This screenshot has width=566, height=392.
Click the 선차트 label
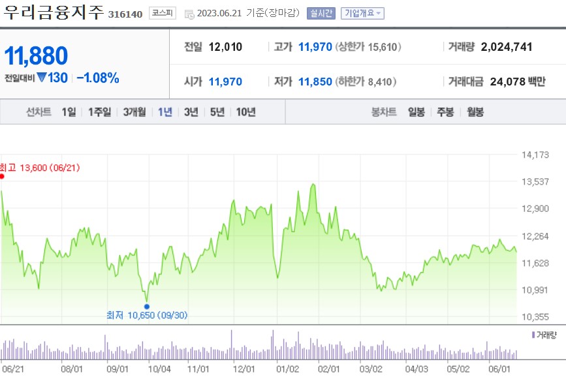[x=39, y=112]
